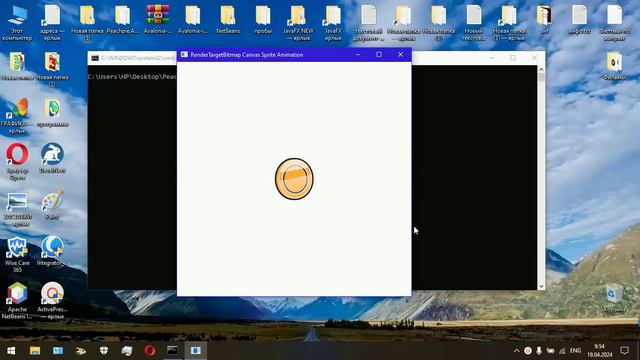The height and width of the screenshot is (360, 640).
Task: Select the ActivePres... desktop shortcut
Action: [x=52, y=300]
